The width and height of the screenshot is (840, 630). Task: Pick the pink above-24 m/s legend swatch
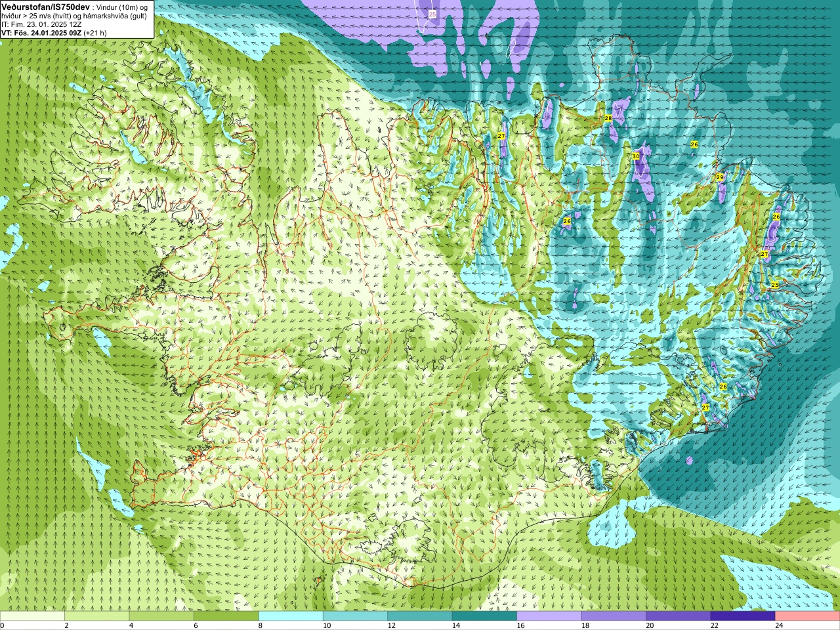[x=808, y=616]
